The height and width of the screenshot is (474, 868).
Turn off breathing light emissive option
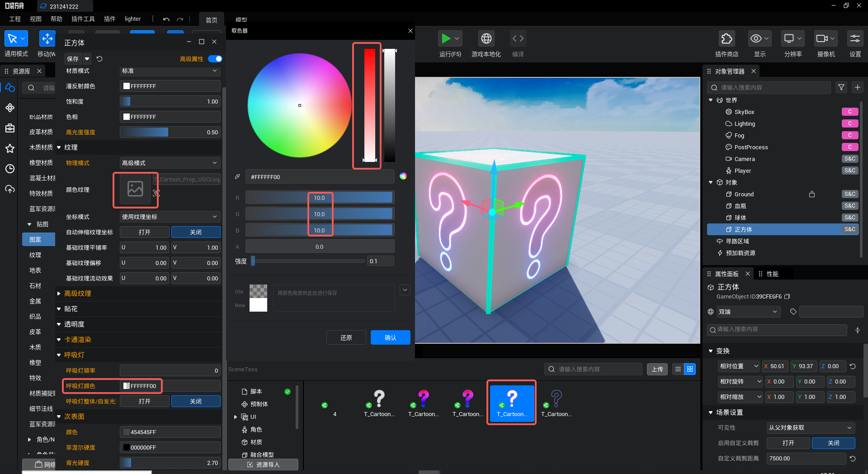pyautogui.click(x=196, y=401)
